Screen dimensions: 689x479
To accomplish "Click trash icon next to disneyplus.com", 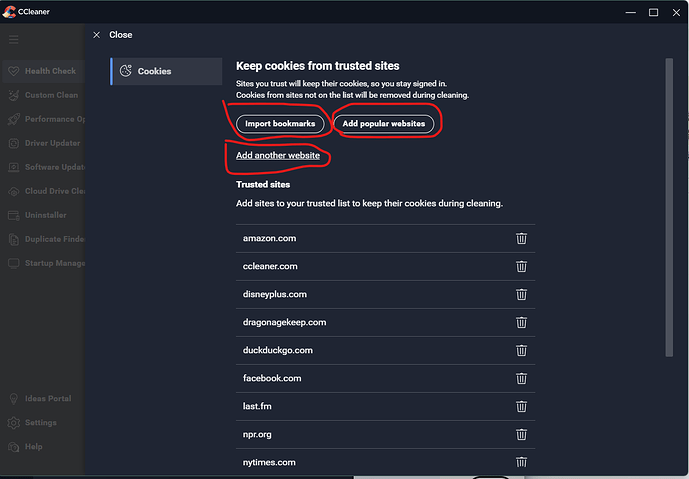I will [x=521, y=295].
